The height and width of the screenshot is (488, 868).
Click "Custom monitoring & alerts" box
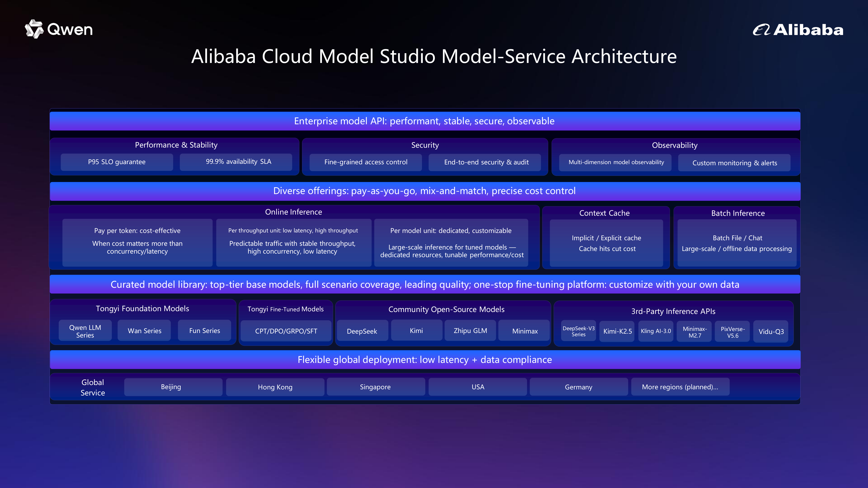point(734,163)
